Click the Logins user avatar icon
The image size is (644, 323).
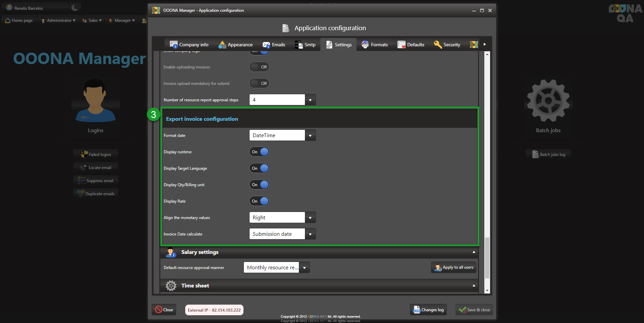[95, 101]
